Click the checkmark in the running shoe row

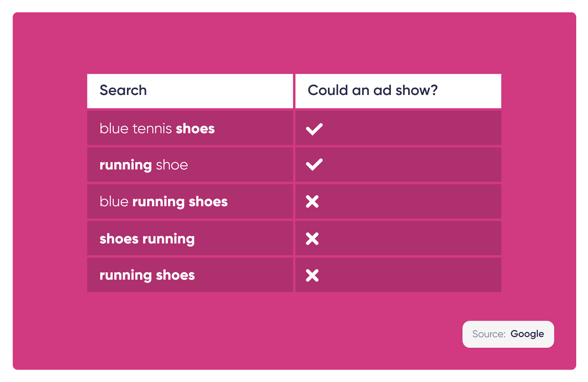314,165
